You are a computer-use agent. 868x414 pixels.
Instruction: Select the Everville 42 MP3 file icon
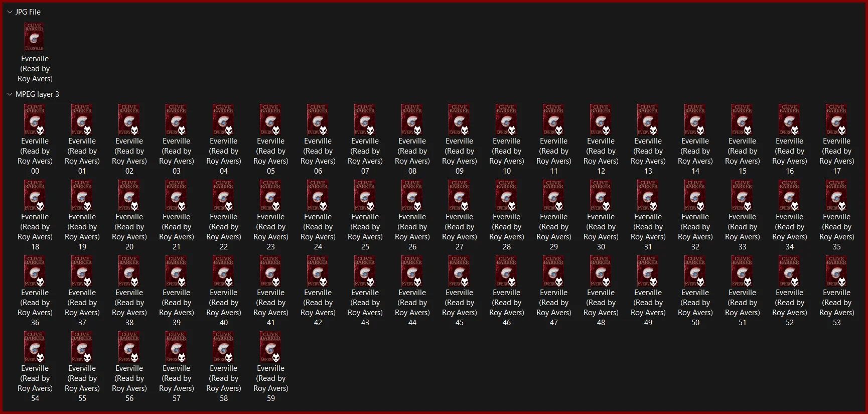318,271
